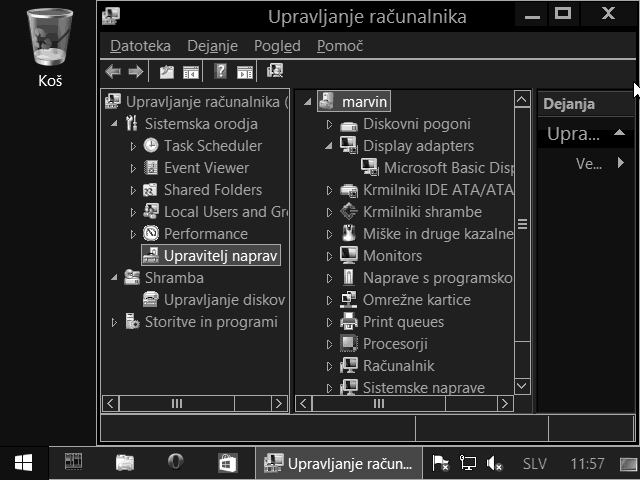Open the Windows Start button
640x480 pixels.
pos(24,463)
